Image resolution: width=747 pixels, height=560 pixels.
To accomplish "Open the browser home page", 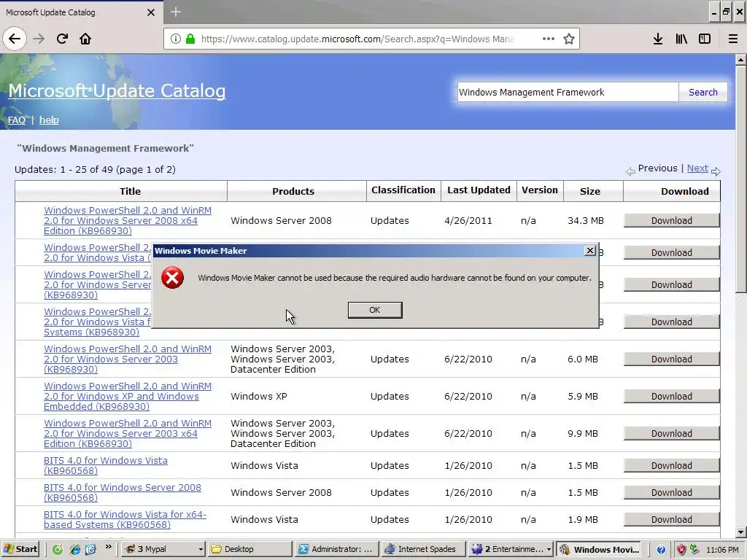I will tap(85, 39).
